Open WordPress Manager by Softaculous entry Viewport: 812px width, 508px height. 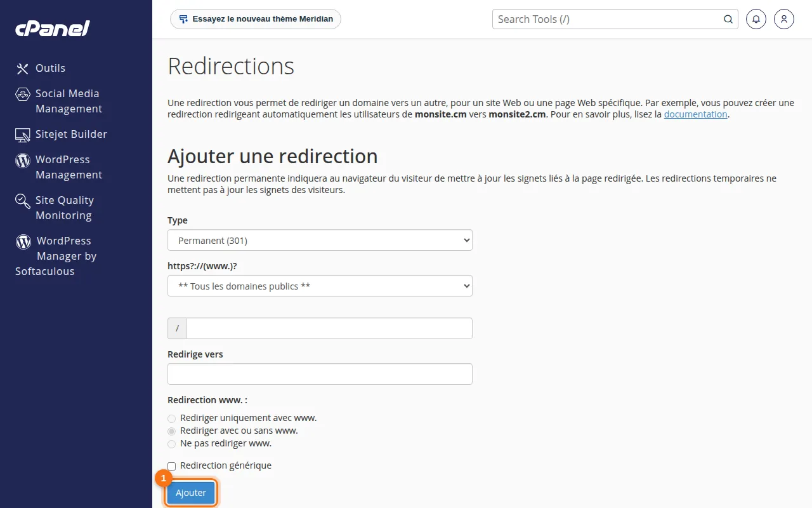coord(56,256)
